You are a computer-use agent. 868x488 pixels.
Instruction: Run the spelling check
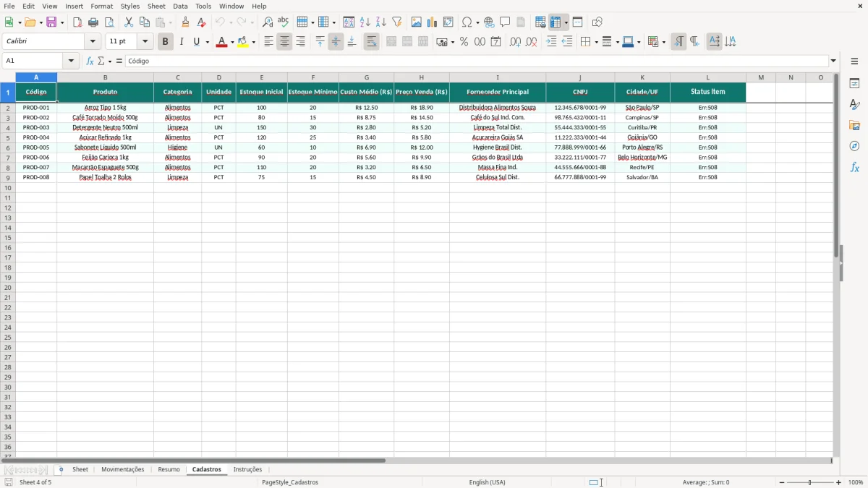point(284,22)
